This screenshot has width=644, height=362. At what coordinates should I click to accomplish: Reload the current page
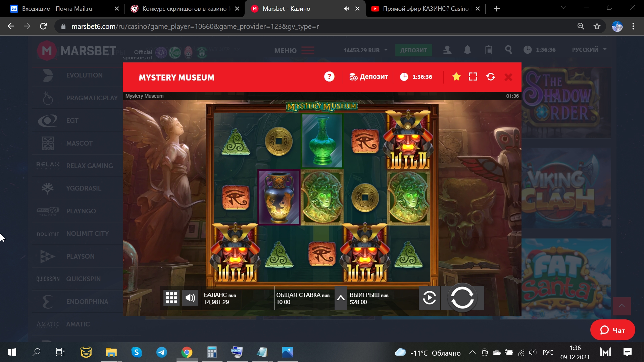tap(43, 26)
